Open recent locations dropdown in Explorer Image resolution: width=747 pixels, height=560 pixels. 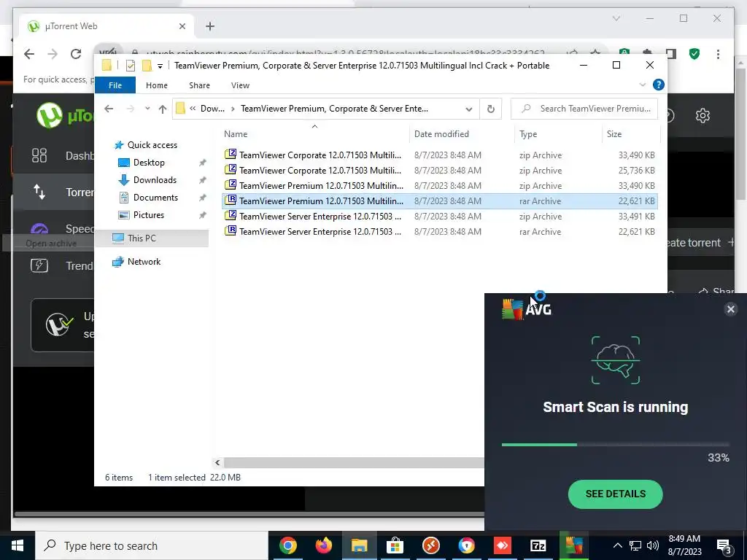(147, 109)
